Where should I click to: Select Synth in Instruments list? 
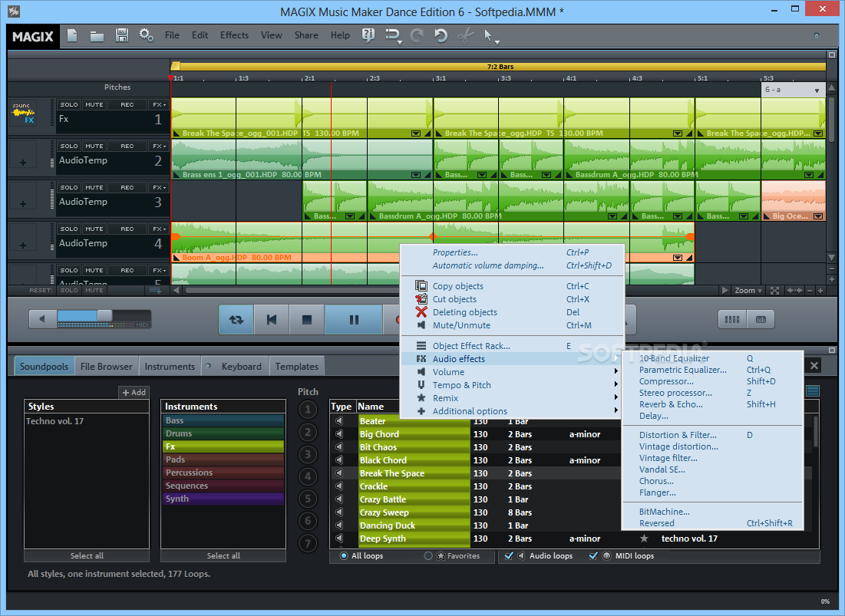223,499
